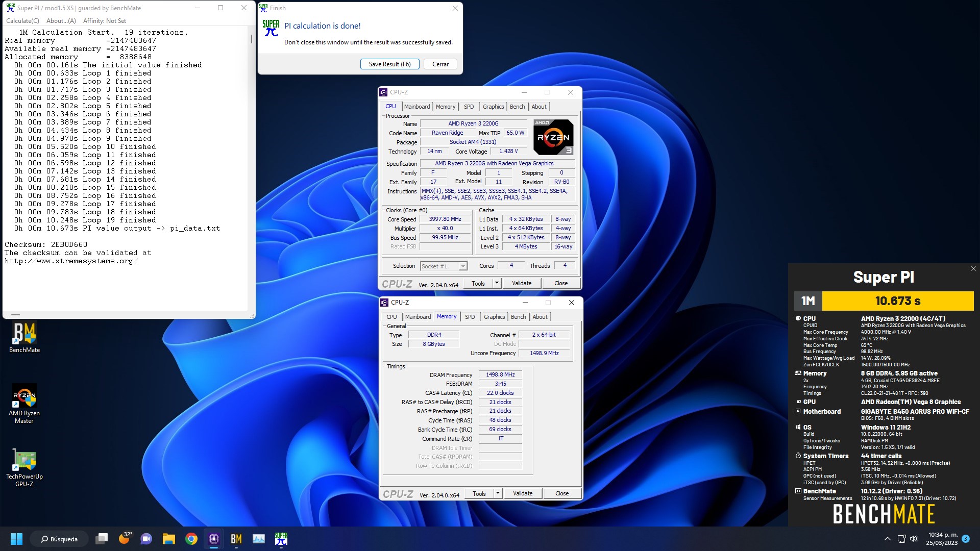
Task: Switch to BenchMate via taskbar icon
Action: pyautogui.click(x=236, y=539)
